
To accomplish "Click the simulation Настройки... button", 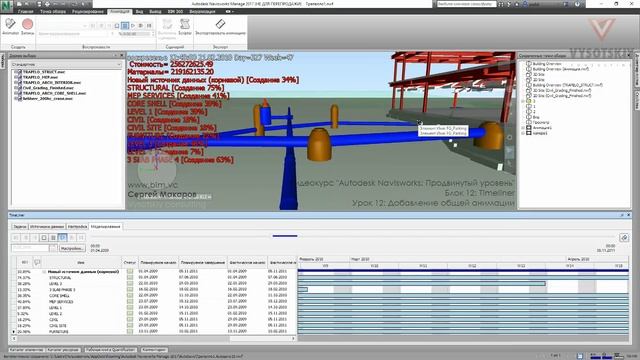I will click(x=72, y=248).
